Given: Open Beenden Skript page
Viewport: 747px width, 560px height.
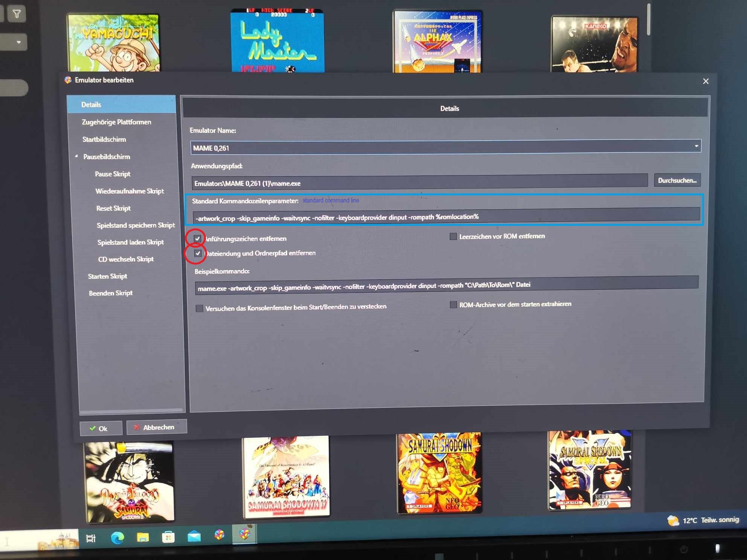Looking at the screenshot, I should pos(111,293).
